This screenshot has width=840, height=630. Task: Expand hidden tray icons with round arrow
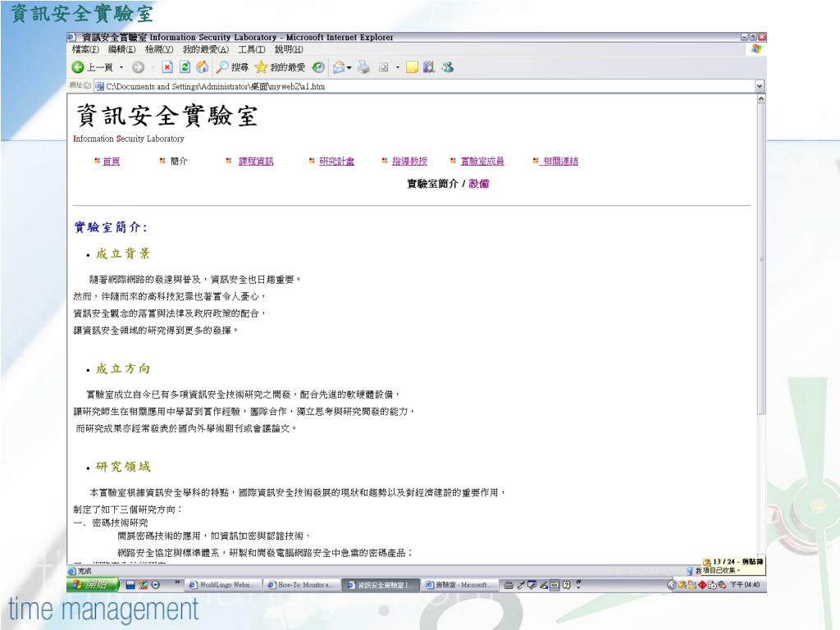point(672,585)
